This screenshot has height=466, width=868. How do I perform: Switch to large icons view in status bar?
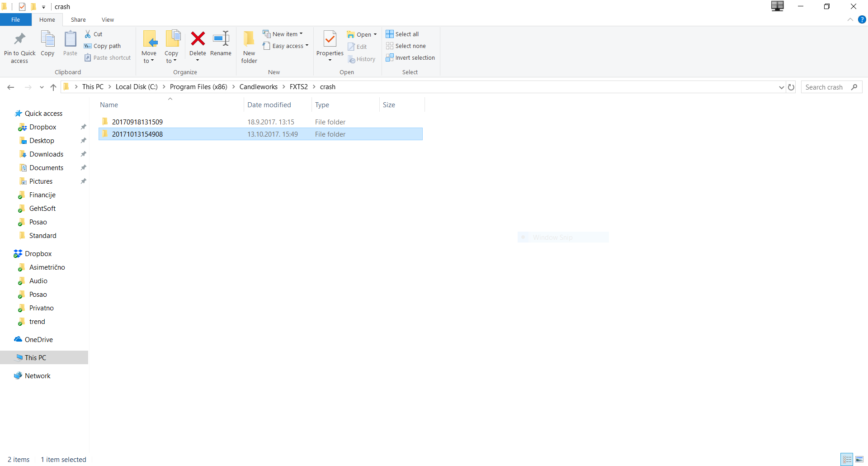(x=859, y=460)
